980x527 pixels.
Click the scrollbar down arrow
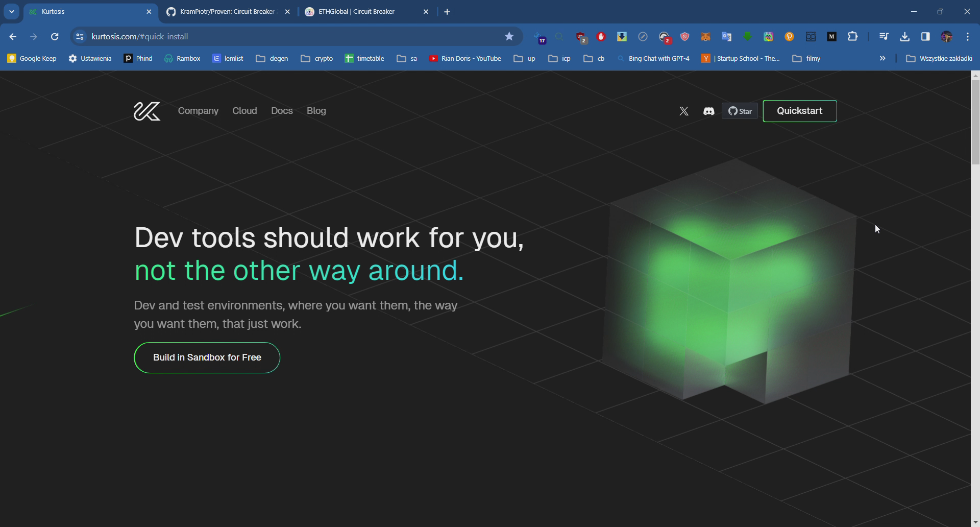click(975, 522)
